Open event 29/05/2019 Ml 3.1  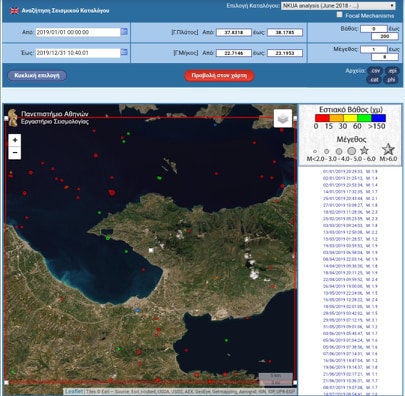coord(350,320)
